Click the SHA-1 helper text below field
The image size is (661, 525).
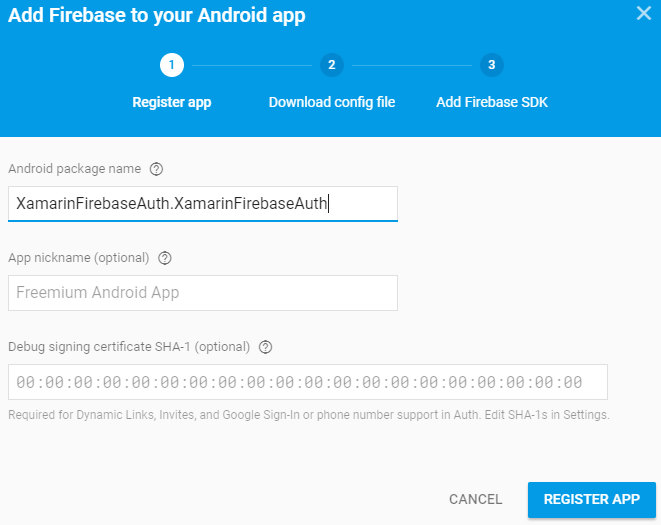[308, 414]
